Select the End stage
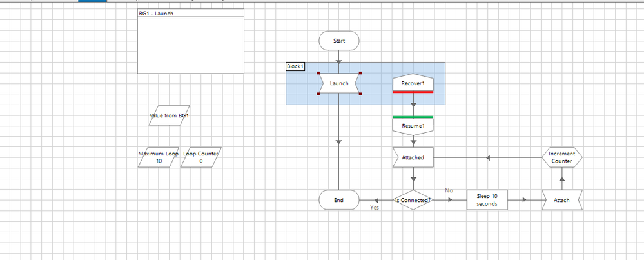 pyautogui.click(x=339, y=200)
